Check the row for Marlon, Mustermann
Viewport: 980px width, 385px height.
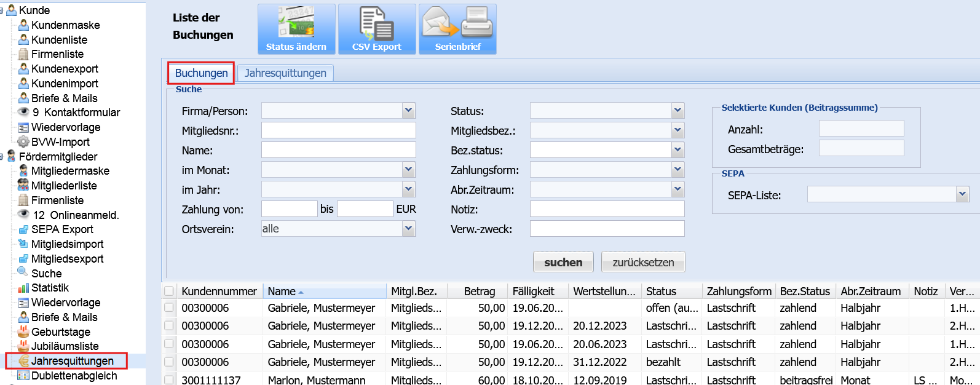click(169, 379)
